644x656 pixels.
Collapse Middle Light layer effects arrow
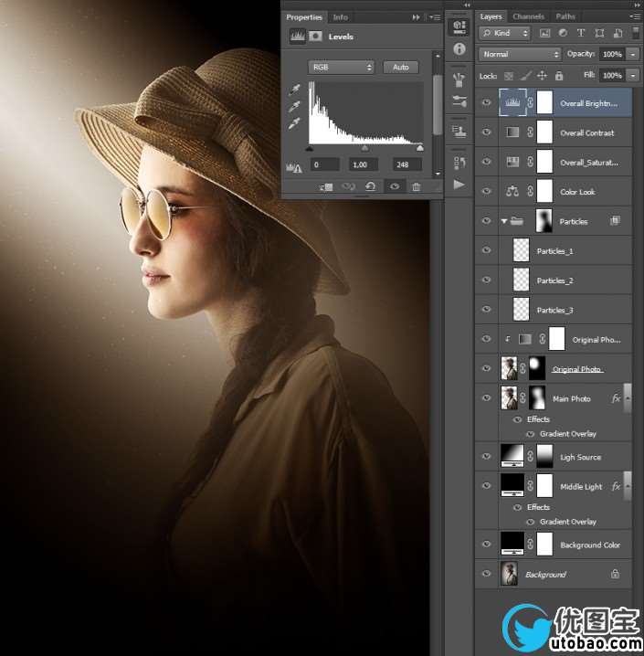click(x=628, y=486)
